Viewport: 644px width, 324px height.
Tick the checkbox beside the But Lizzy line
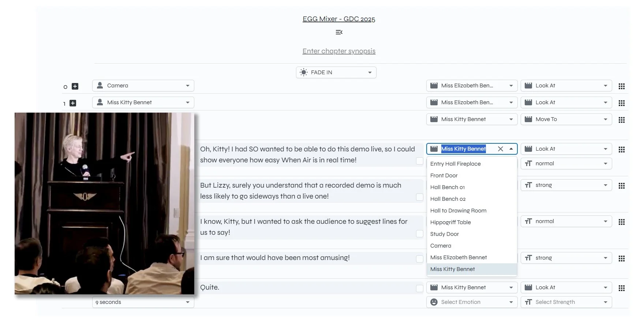pyautogui.click(x=420, y=197)
